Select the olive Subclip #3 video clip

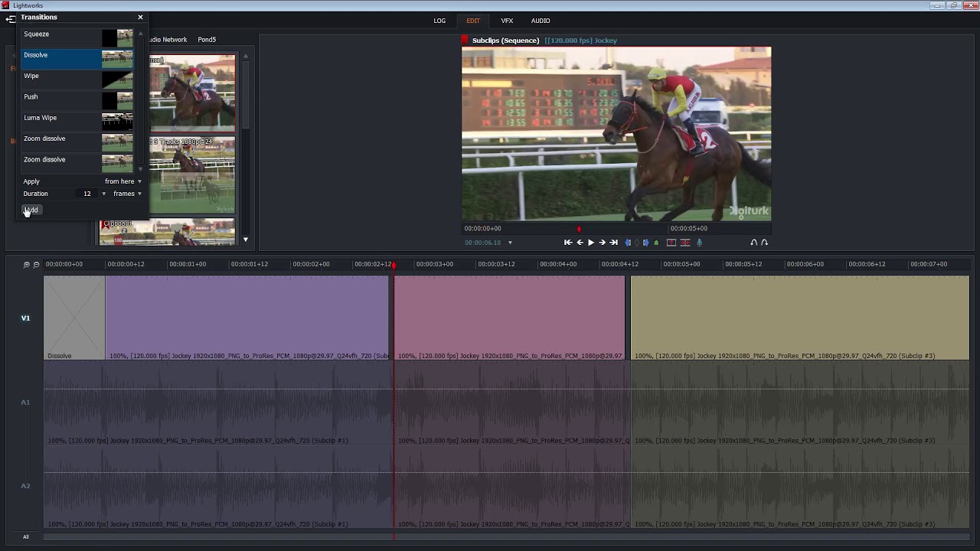point(800,318)
